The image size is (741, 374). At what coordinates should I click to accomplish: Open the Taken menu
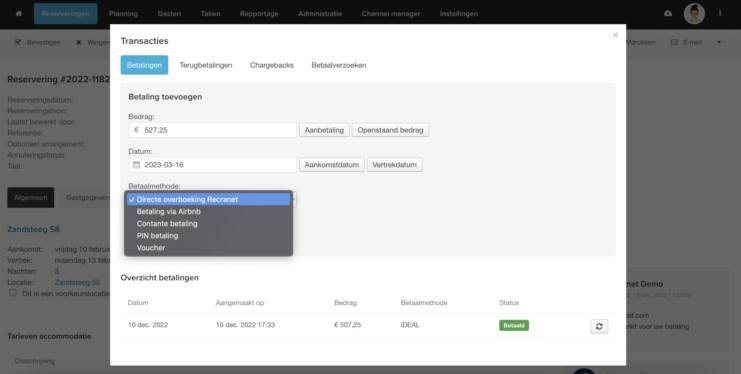pos(210,14)
